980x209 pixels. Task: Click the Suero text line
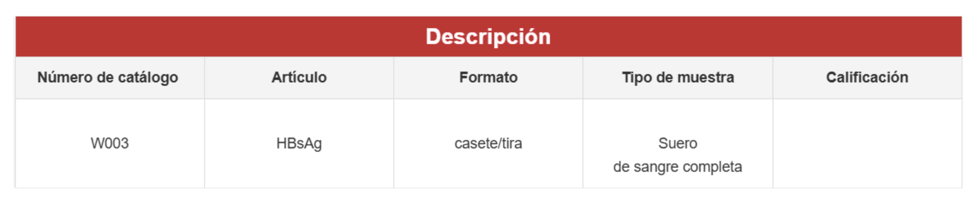[678, 143]
